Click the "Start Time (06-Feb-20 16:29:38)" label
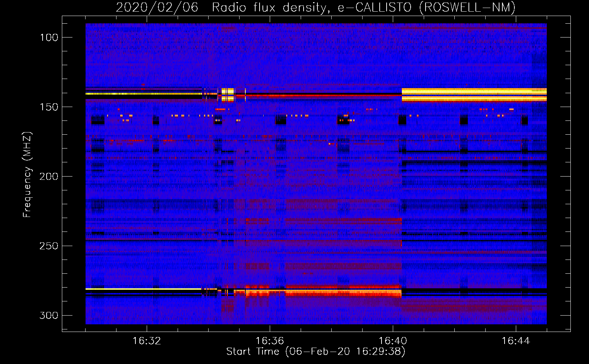589x364 pixels. 316,352
